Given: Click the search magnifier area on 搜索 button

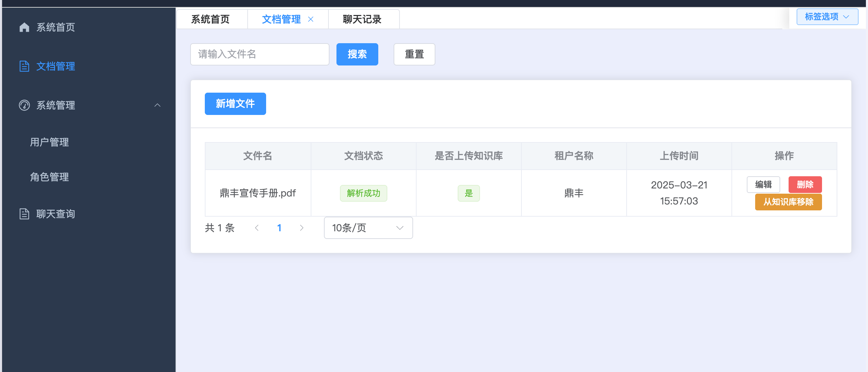Looking at the screenshot, I should (x=357, y=54).
